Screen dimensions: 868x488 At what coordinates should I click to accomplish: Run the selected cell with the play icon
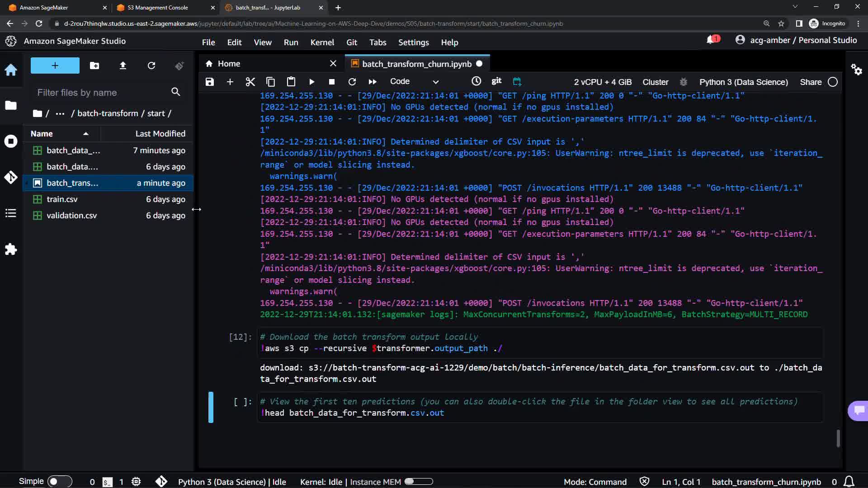[311, 82]
